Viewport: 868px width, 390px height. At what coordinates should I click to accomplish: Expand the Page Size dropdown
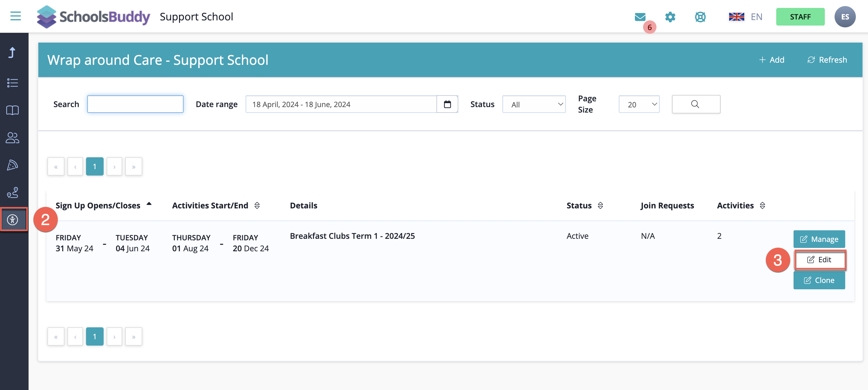[x=639, y=104]
